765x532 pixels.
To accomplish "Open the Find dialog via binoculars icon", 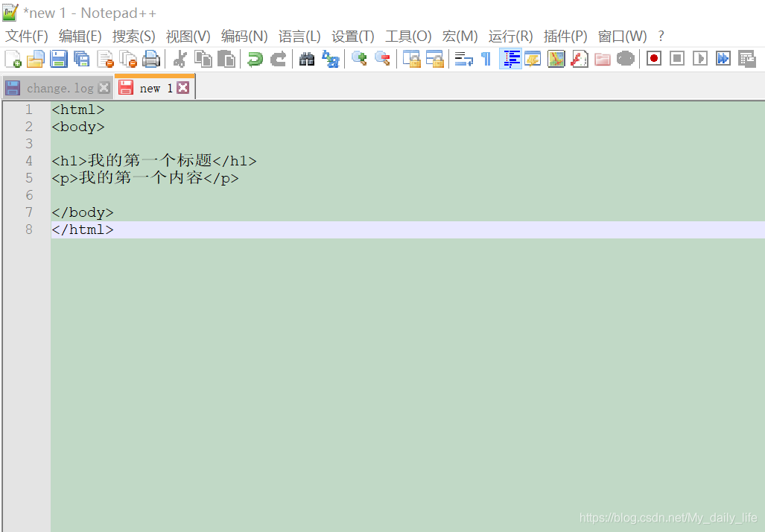I will (x=306, y=58).
